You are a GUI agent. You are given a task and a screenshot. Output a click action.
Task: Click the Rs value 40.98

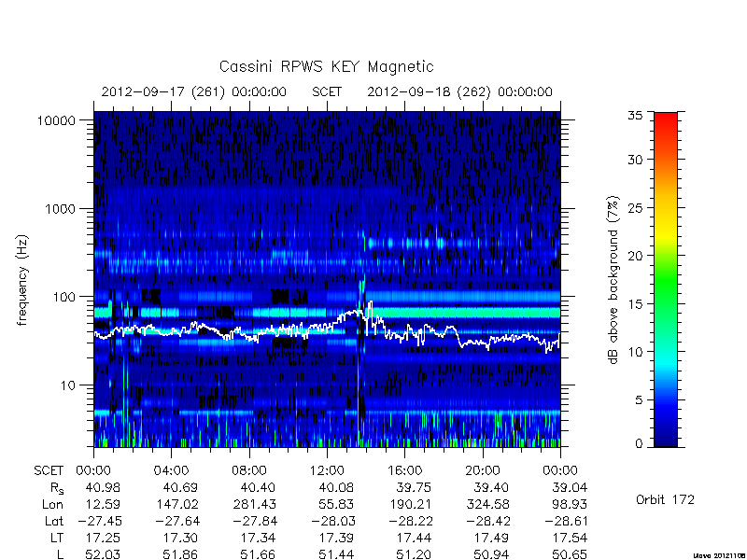click(103, 488)
